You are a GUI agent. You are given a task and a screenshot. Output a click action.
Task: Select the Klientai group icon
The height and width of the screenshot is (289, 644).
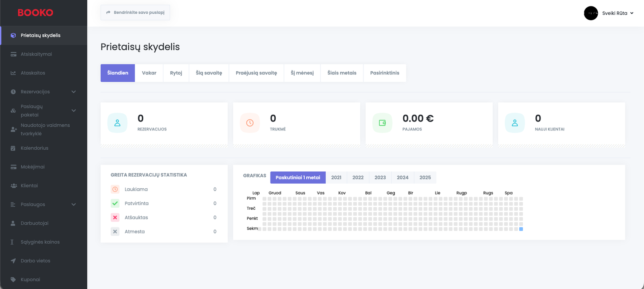(x=13, y=186)
